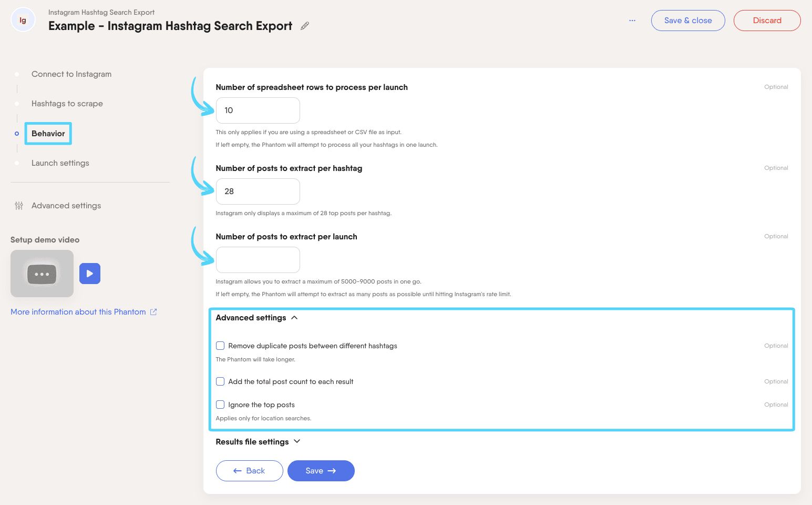Open the setup demo video thumbnail
The height and width of the screenshot is (505, 812).
[42, 274]
